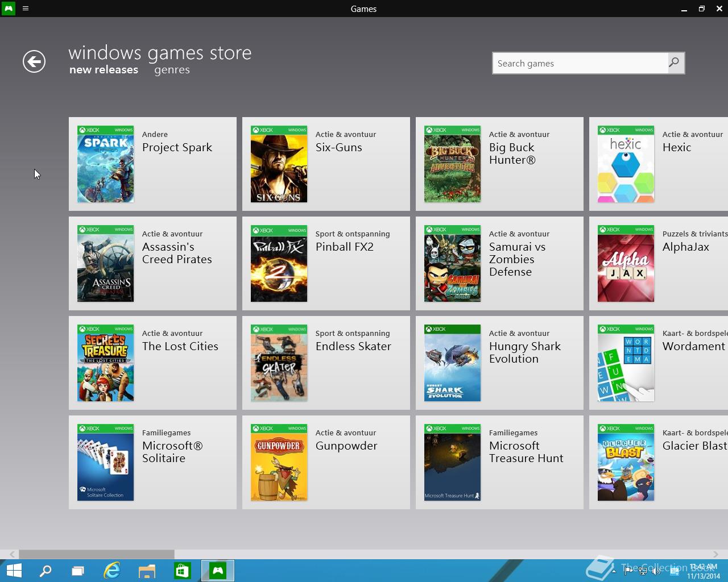This screenshot has height=582, width=728.
Task: Open Six-Guns cover art
Action: pos(279,164)
